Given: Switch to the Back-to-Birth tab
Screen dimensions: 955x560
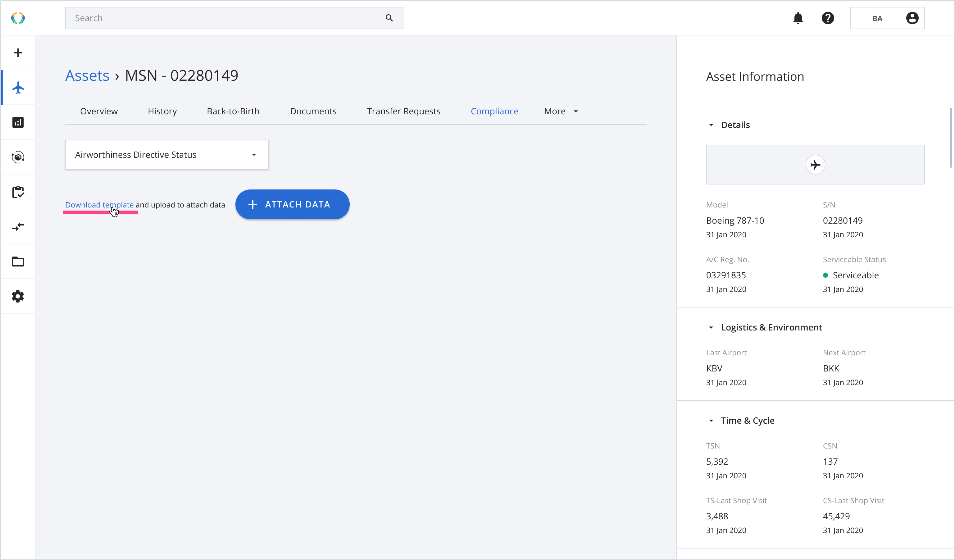Looking at the screenshot, I should 233,111.
